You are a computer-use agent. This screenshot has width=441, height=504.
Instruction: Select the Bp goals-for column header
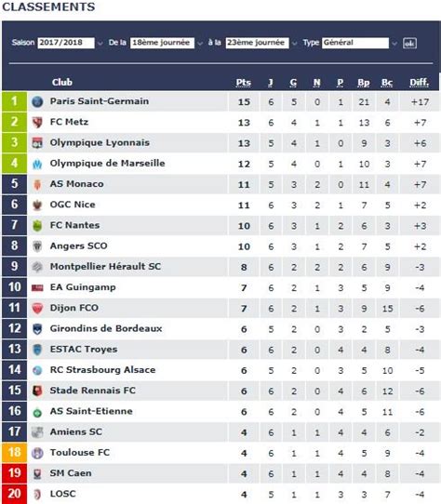tap(364, 83)
